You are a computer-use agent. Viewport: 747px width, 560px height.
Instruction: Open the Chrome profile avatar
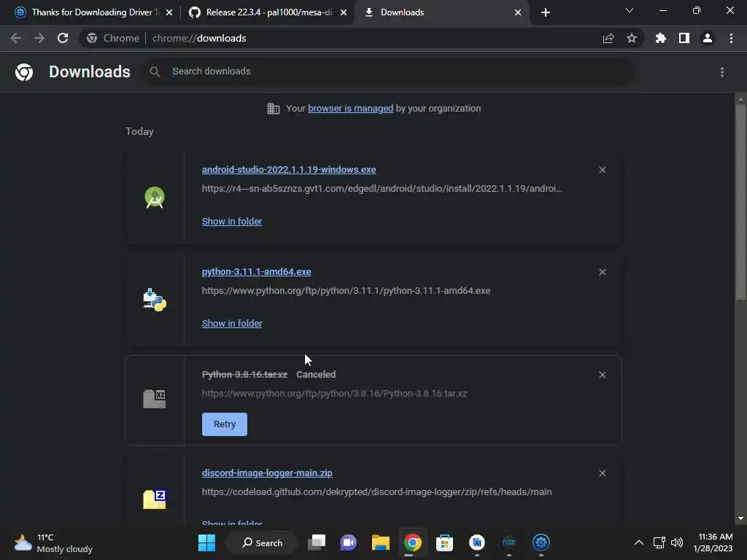click(708, 38)
